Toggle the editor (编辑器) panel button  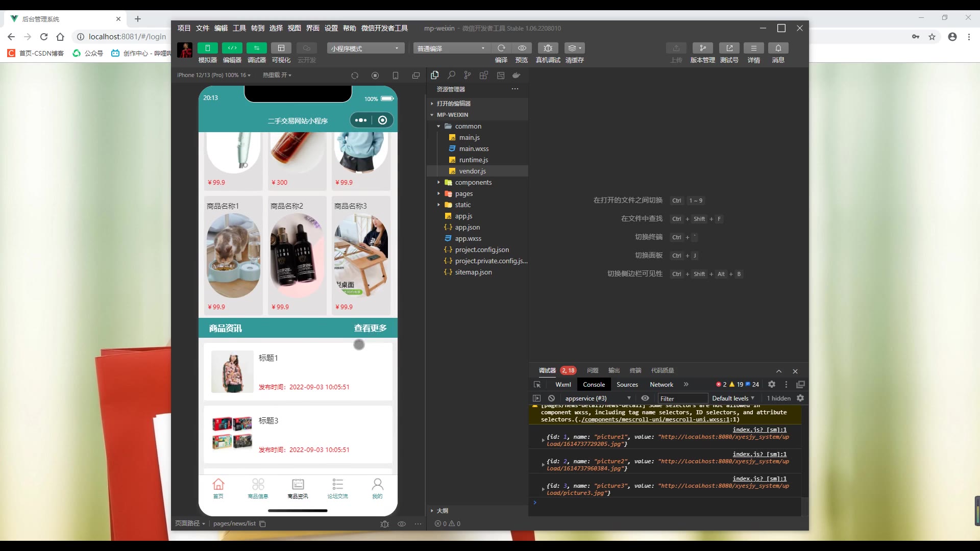232,48
